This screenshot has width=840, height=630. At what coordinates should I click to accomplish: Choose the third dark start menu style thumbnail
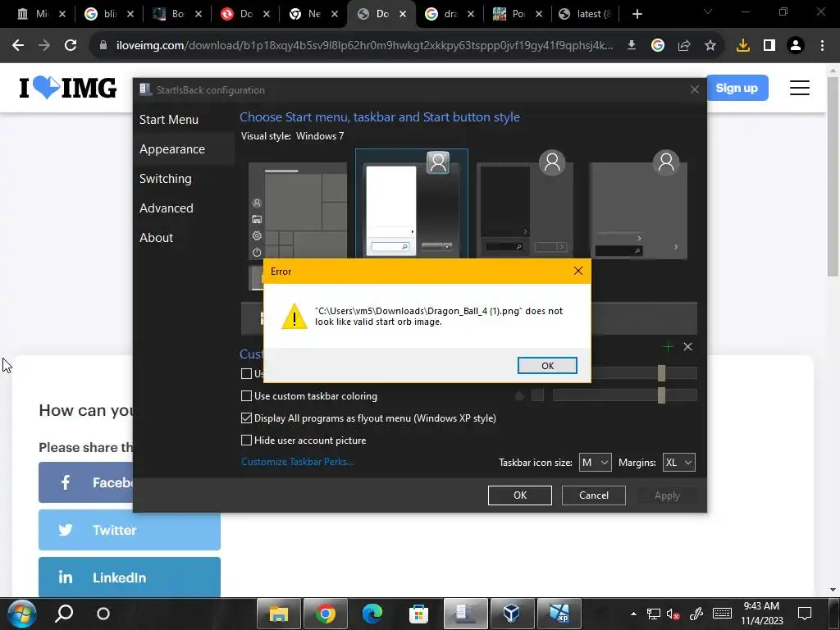(x=525, y=204)
